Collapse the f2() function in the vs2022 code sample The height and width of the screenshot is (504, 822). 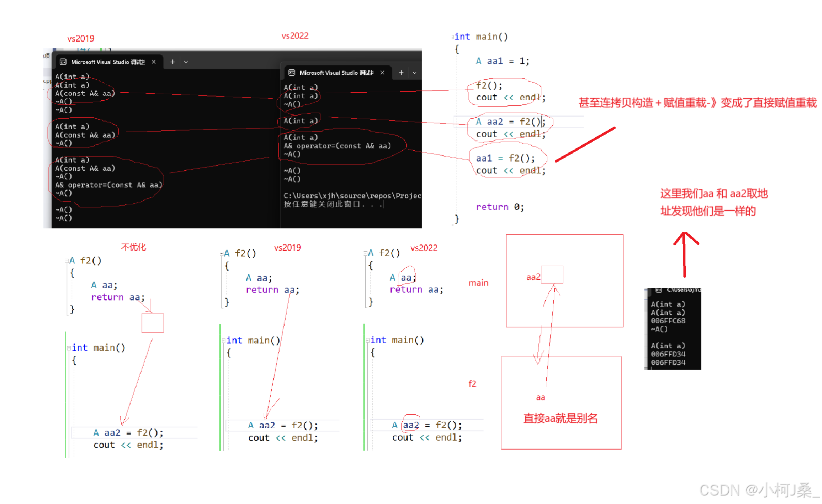click(365, 253)
